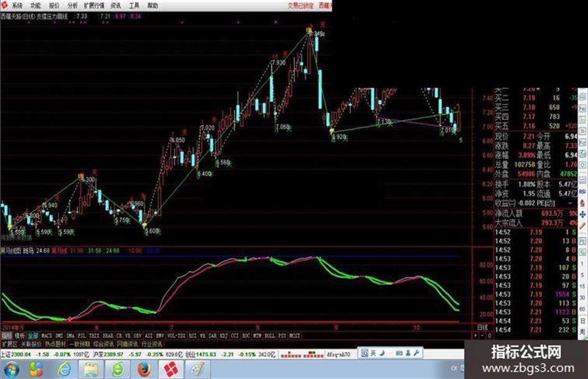The height and width of the screenshot is (379, 588).
Task: Select the OBV indicator tab
Action: click(x=138, y=335)
